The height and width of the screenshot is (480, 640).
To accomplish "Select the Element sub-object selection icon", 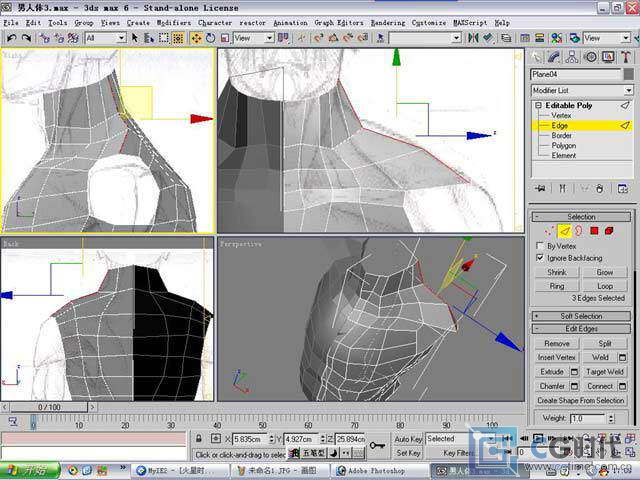I will (x=609, y=231).
